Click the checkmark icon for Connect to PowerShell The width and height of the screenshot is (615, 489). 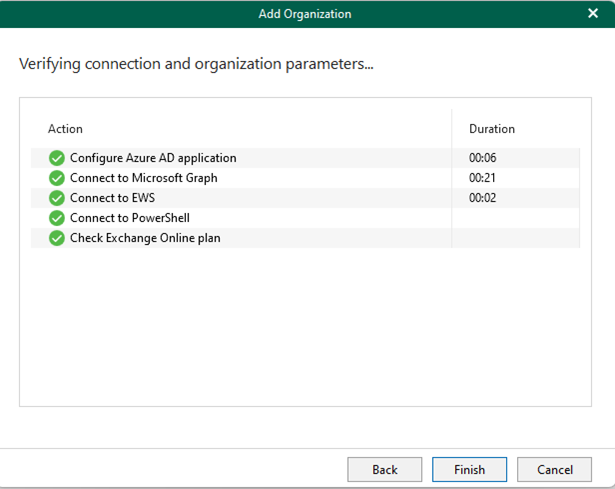pyautogui.click(x=57, y=218)
